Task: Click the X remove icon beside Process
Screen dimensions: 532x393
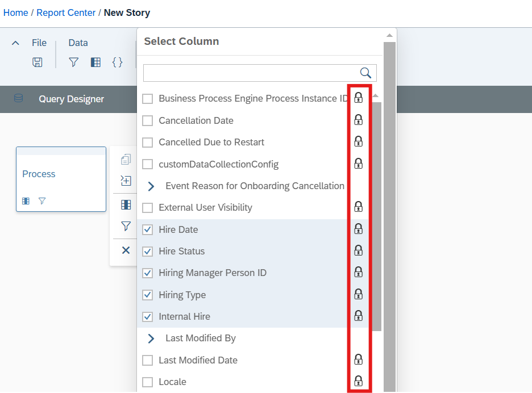Action: tap(126, 250)
